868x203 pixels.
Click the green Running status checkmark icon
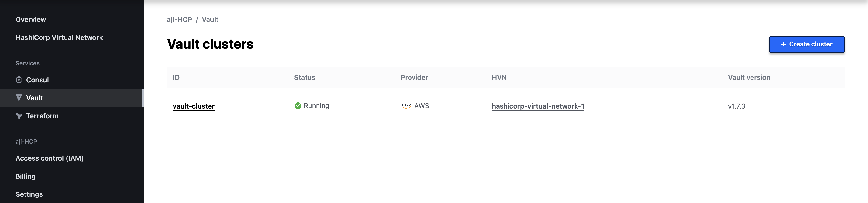click(x=298, y=106)
